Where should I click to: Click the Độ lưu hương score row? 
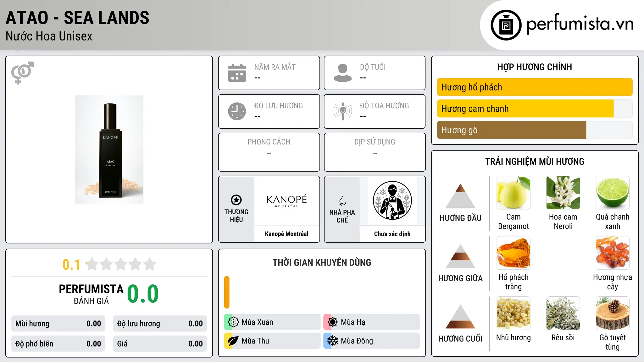point(160,324)
